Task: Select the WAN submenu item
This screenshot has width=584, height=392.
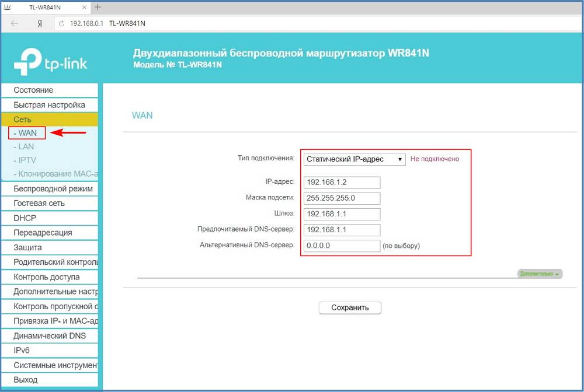Action: click(27, 133)
